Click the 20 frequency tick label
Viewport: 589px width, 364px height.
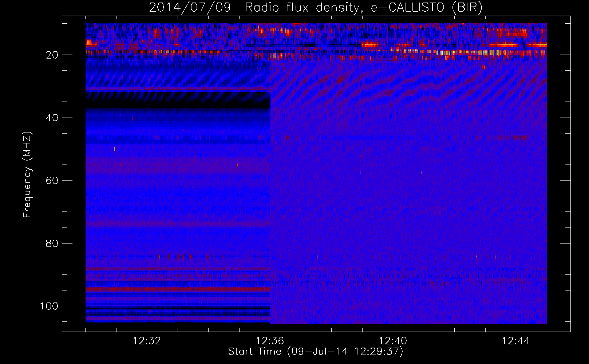pos(52,55)
